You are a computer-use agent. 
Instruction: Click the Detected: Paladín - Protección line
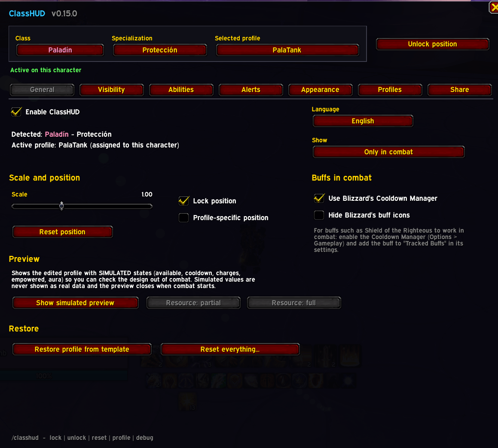pyautogui.click(x=61, y=134)
